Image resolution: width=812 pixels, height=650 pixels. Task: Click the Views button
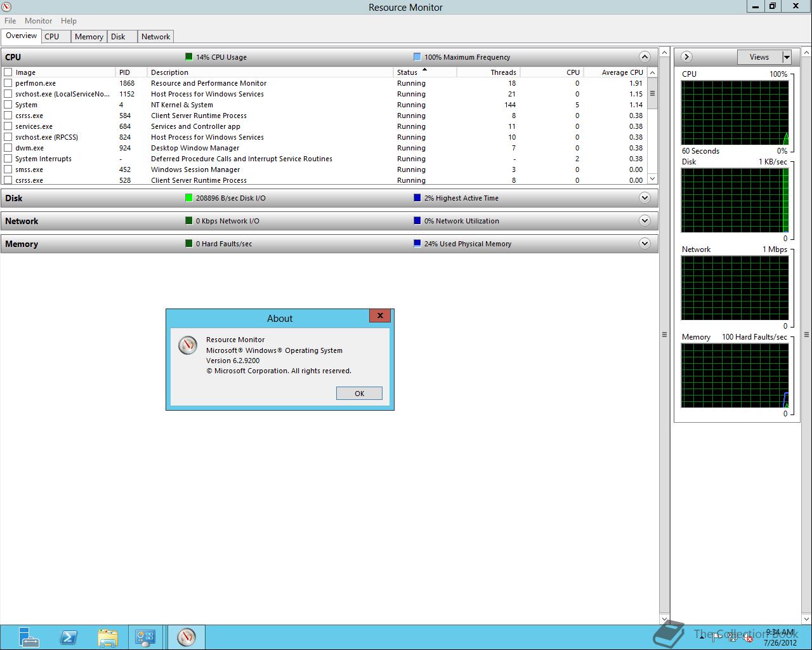[x=759, y=57]
